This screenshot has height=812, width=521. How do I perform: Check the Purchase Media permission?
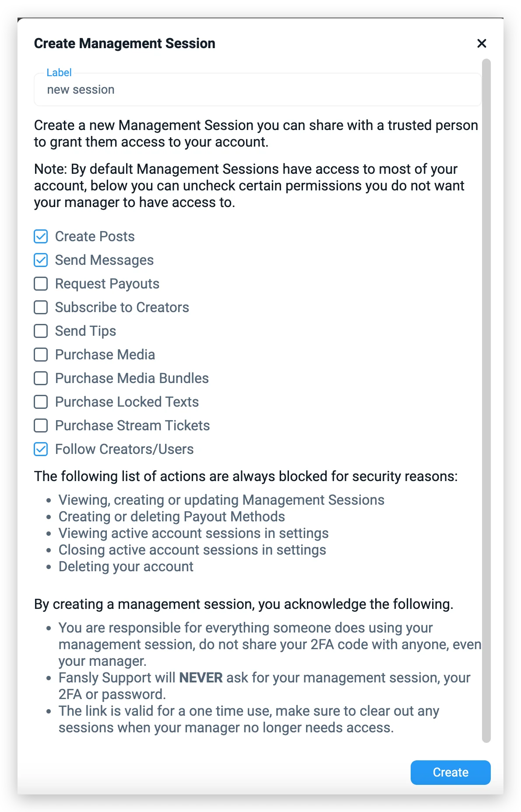point(40,355)
